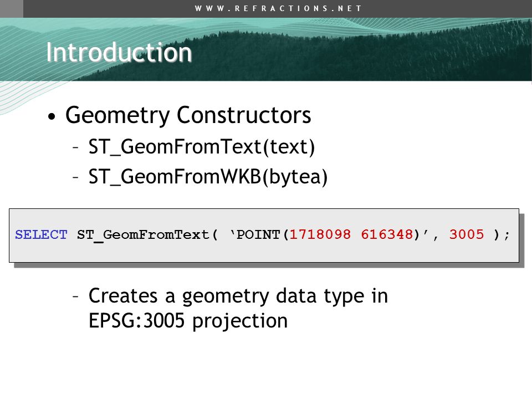This screenshot has height=399, width=532.
Task: Click the WWW.REFRACTIONS.NET header text
Action: pyautogui.click(x=278, y=8)
